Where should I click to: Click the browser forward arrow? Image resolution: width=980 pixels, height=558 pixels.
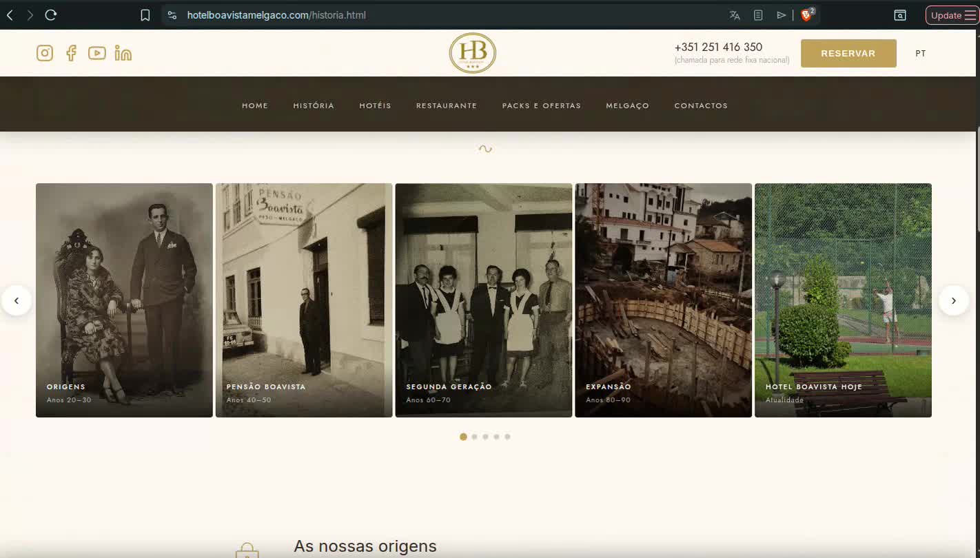tap(30, 15)
